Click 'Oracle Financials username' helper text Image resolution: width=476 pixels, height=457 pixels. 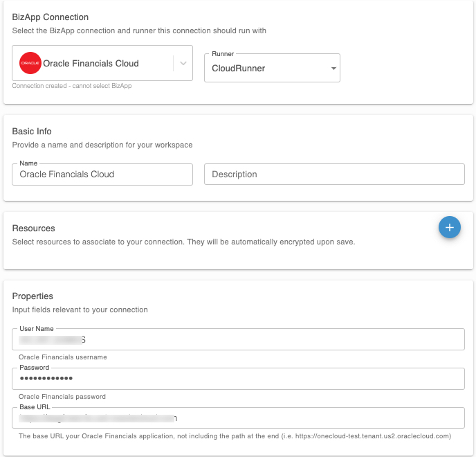coord(63,357)
